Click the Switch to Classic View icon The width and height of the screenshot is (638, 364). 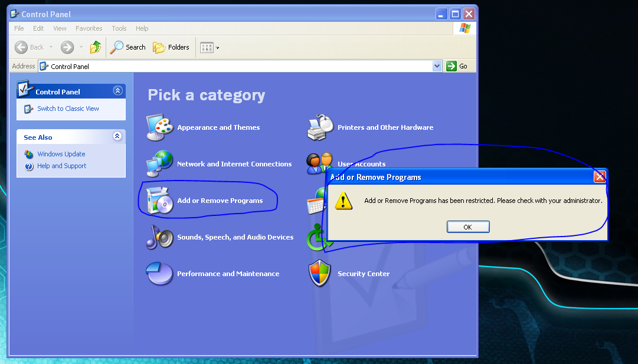pyautogui.click(x=28, y=109)
